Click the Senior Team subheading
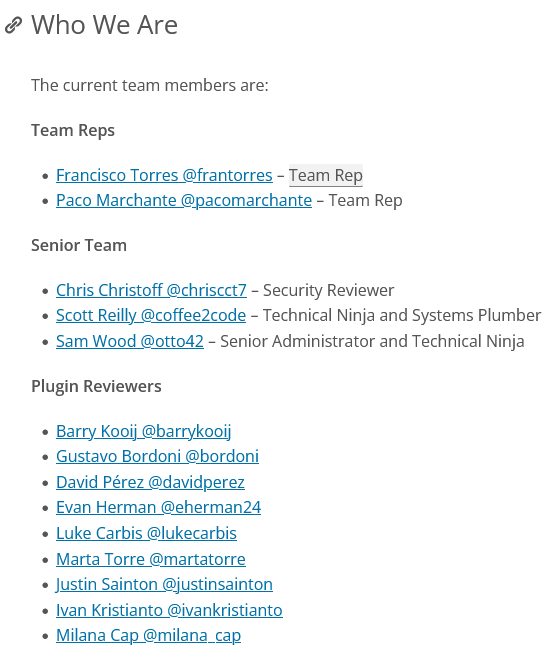This screenshot has height=666, width=552. (x=79, y=246)
